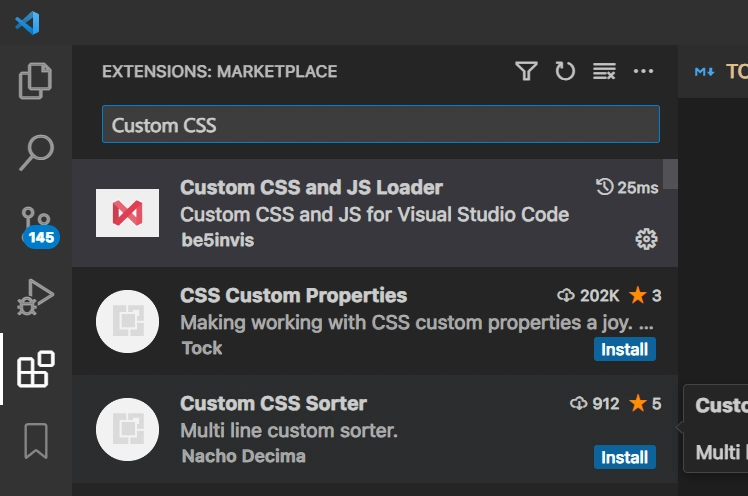Switch to the Markdown editor tab
The width and height of the screenshot is (748, 496).
(x=722, y=71)
